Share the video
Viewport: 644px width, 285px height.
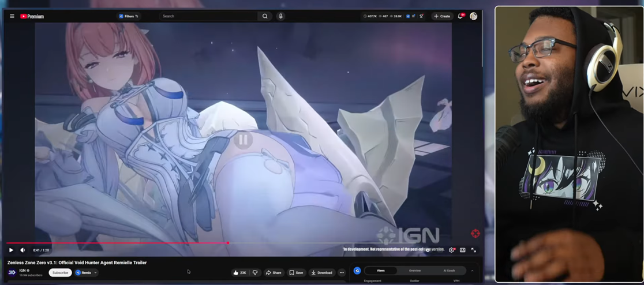point(274,273)
